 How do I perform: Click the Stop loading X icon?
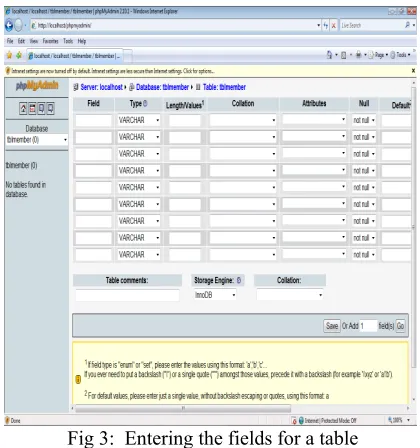333,25
